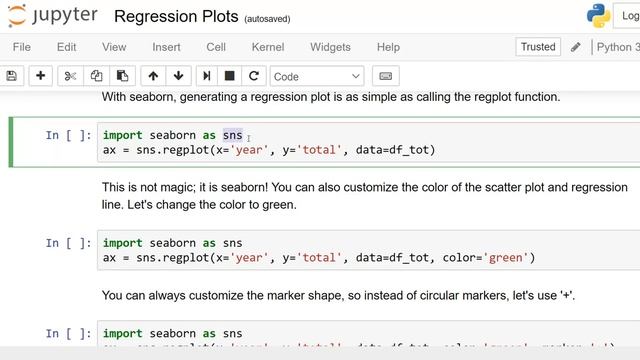Viewport: 640px width, 360px height.
Task: Click the 'This is not magic; it is seaborn!' paragraph
Action: tap(364, 196)
